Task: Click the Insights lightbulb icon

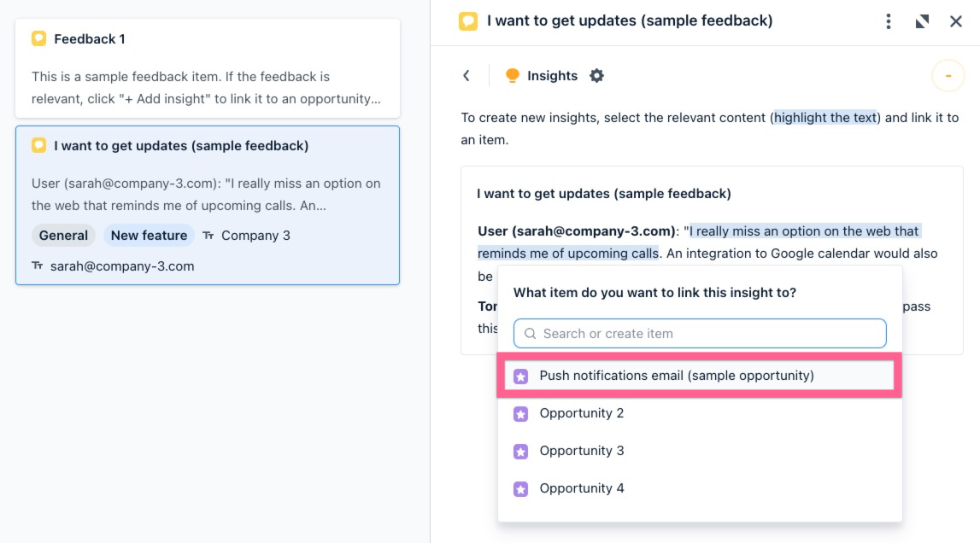Action: (513, 76)
